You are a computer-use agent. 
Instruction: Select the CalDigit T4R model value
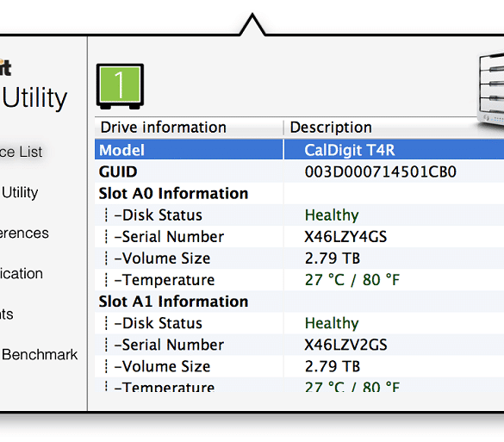pos(350,150)
